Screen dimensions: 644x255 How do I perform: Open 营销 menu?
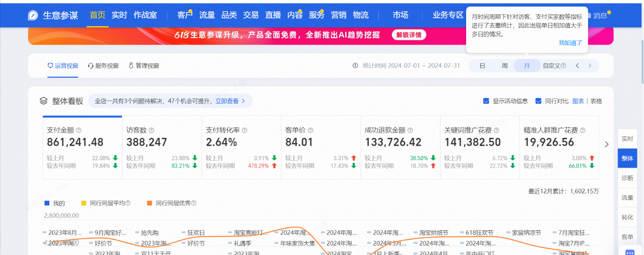point(339,15)
